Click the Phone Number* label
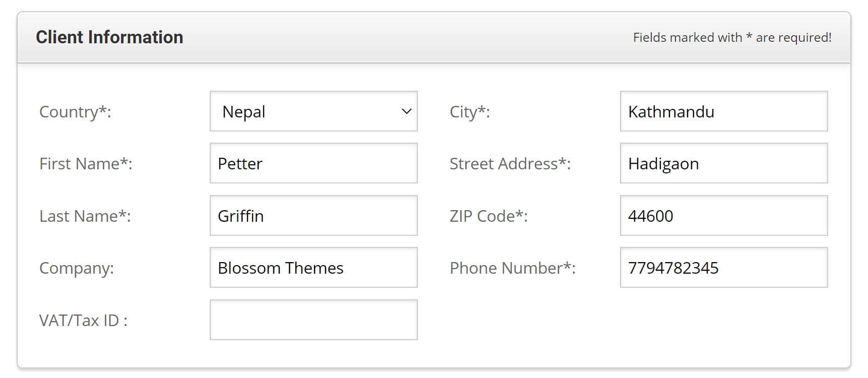 [513, 268]
